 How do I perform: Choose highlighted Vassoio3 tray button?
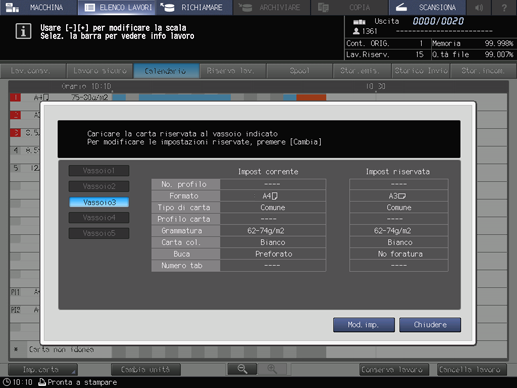click(x=99, y=202)
